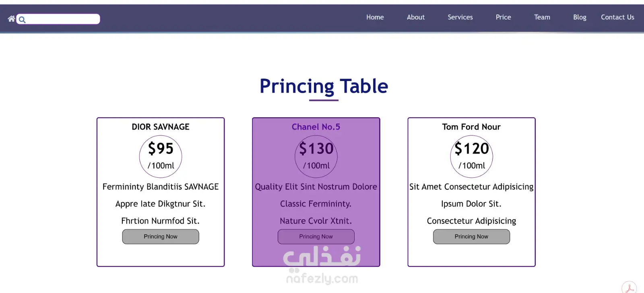Click the Tom Ford Nour heading
This screenshot has width=644, height=293.
pos(471,127)
